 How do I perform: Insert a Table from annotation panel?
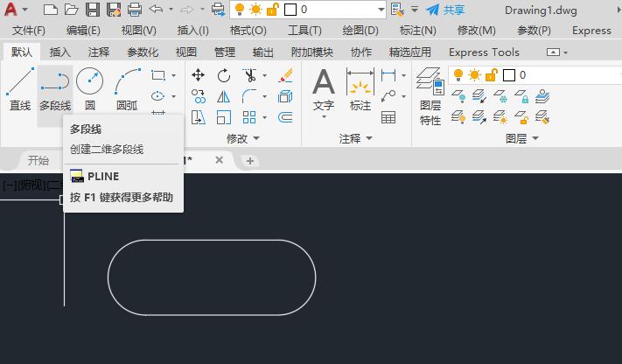[x=388, y=117]
